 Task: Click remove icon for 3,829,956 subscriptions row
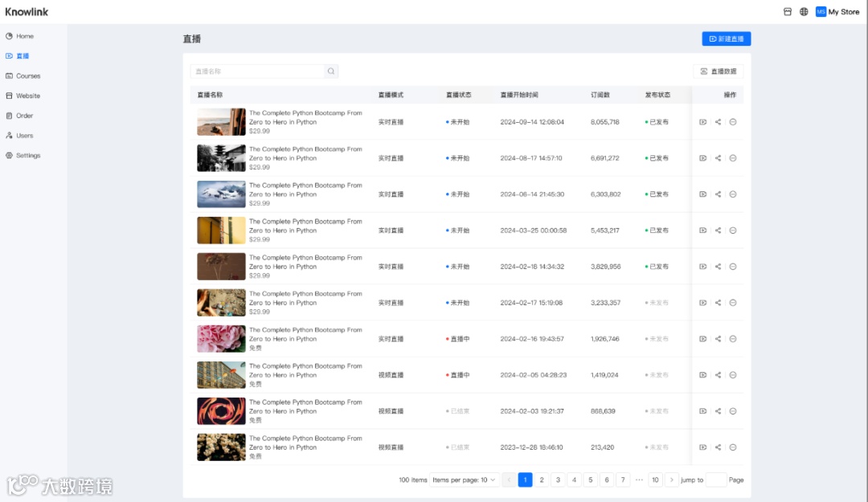(733, 267)
